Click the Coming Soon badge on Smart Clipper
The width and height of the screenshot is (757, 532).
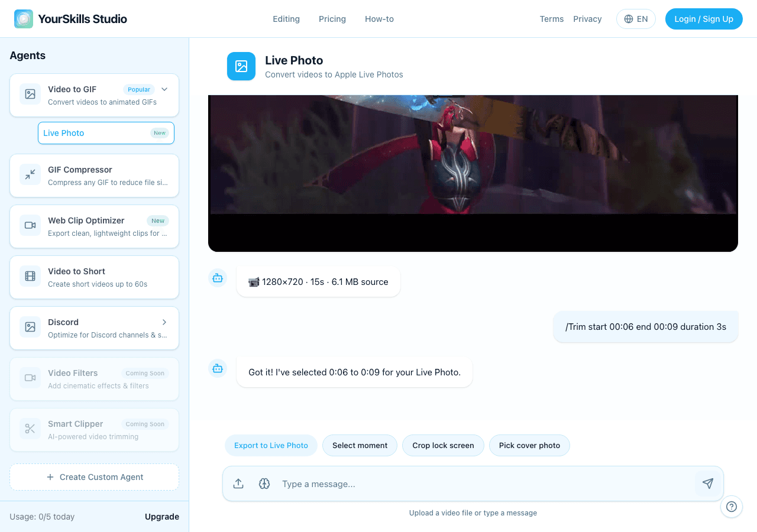145,424
